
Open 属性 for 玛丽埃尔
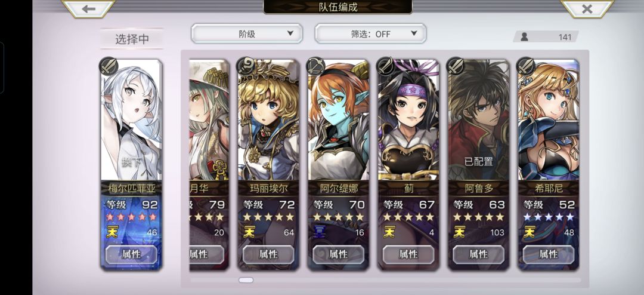click(268, 254)
